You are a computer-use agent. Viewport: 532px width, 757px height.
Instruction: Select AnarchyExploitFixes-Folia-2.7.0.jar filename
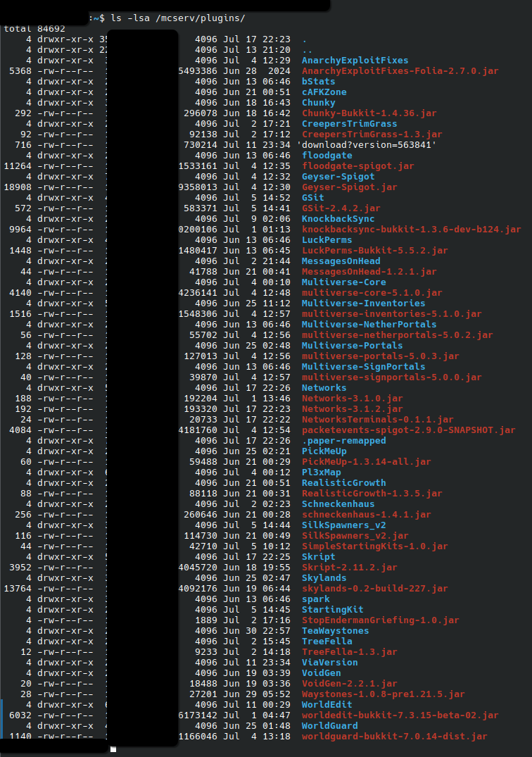coord(400,71)
